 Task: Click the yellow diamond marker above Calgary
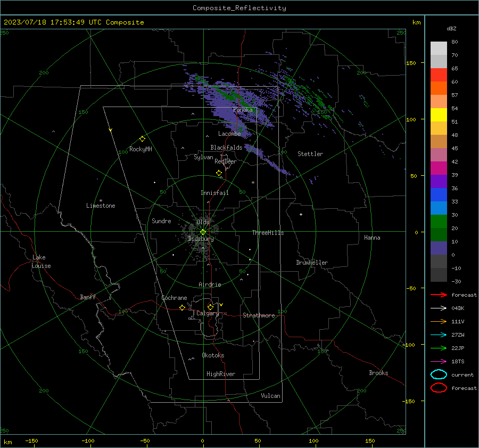coord(210,307)
